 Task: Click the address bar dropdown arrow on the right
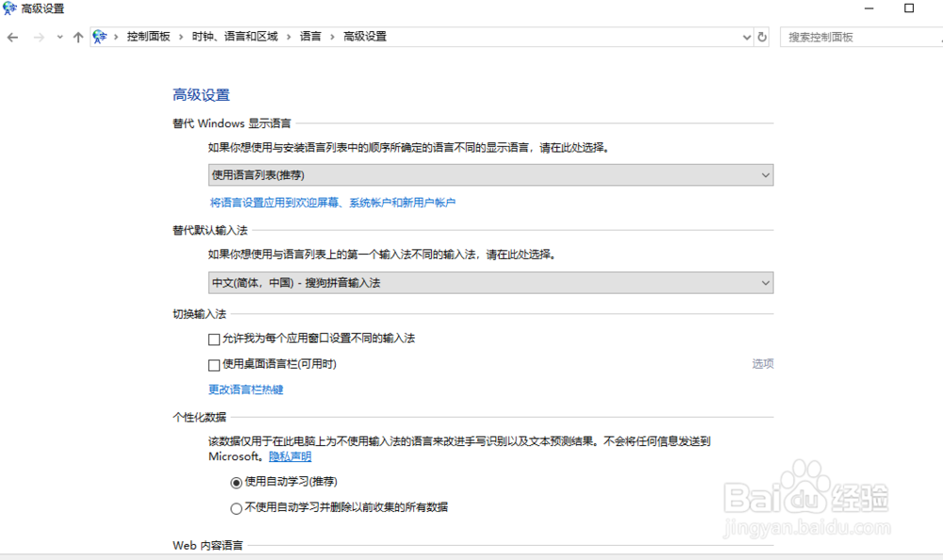pos(745,36)
